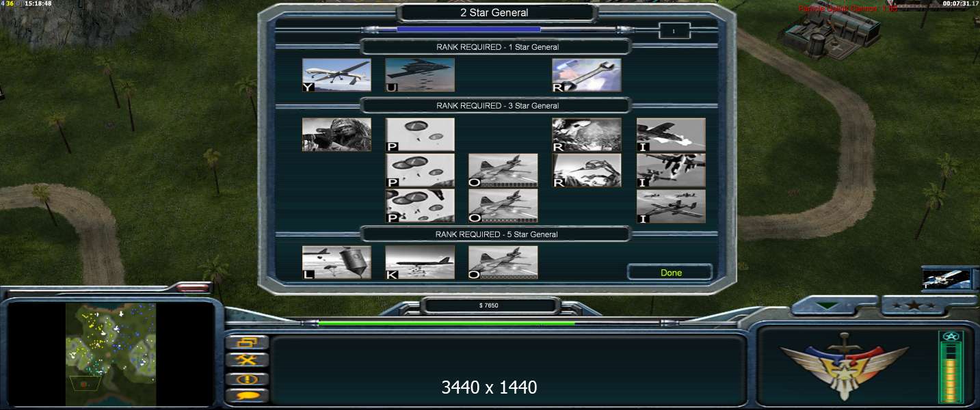Open chat with the speech bubble button

click(246, 395)
